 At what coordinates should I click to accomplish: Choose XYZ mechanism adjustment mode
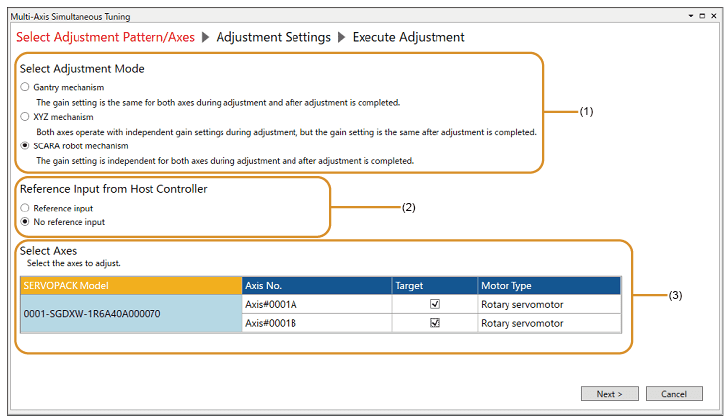click(x=25, y=117)
